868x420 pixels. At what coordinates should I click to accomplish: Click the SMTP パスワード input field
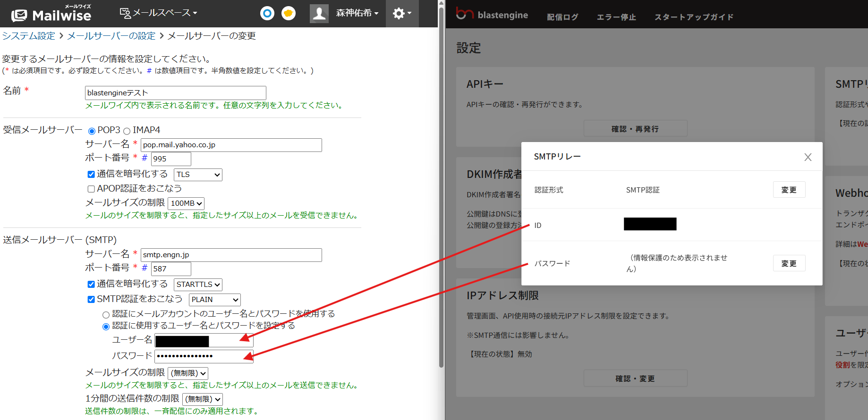[204, 356]
